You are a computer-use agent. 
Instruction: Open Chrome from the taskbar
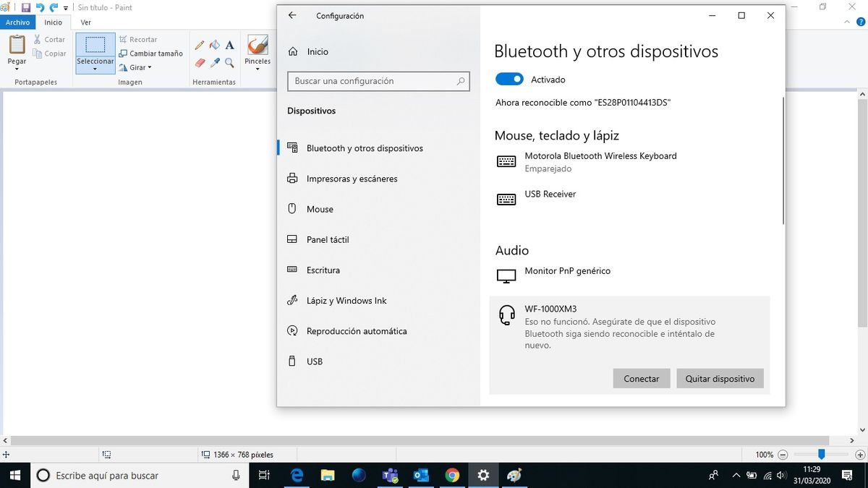[x=452, y=475]
